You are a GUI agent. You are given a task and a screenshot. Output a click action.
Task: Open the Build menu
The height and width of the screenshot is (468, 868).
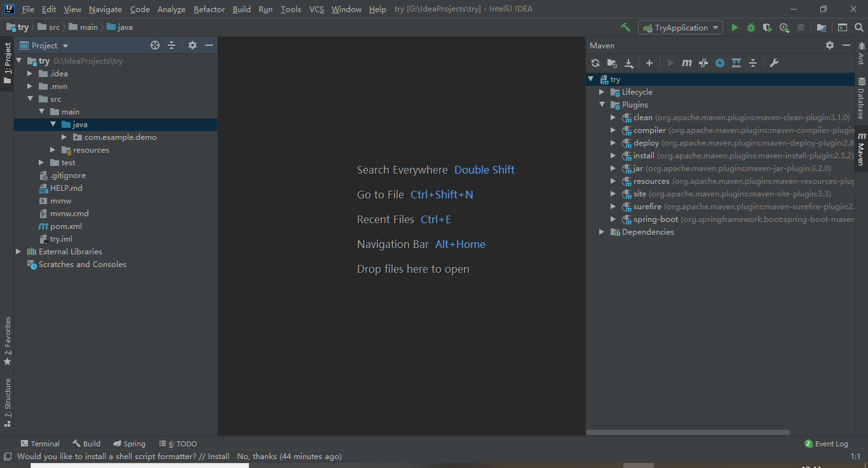point(241,9)
